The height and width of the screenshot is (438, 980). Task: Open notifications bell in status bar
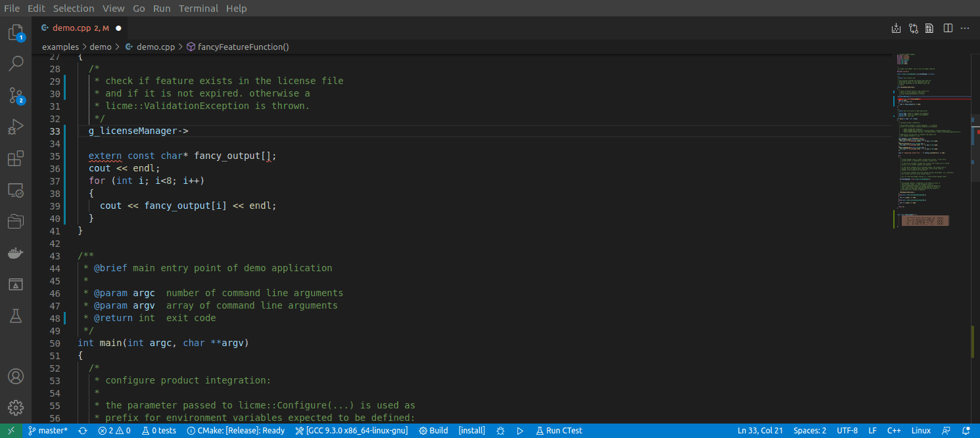point(965,431)
